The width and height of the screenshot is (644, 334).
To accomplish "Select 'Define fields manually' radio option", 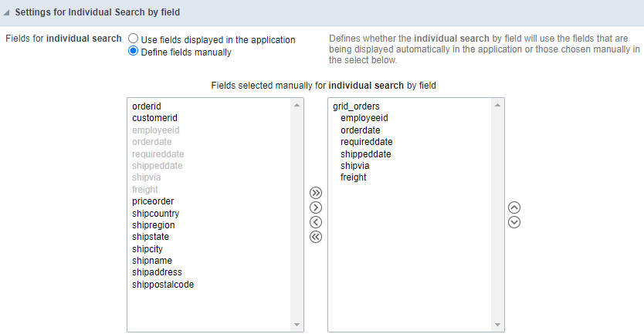I will [x=134, y=52].
